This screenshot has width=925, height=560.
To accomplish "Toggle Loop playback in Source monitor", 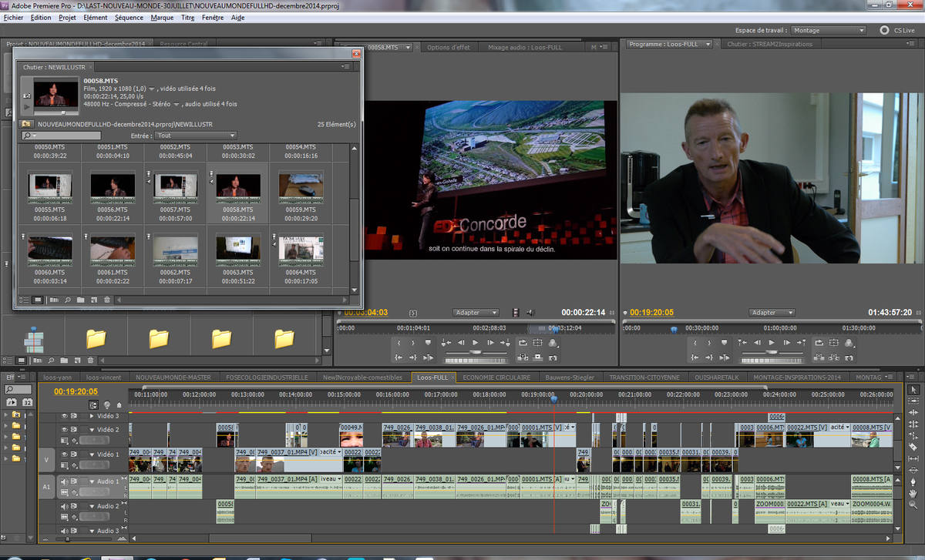I will 523,343.
